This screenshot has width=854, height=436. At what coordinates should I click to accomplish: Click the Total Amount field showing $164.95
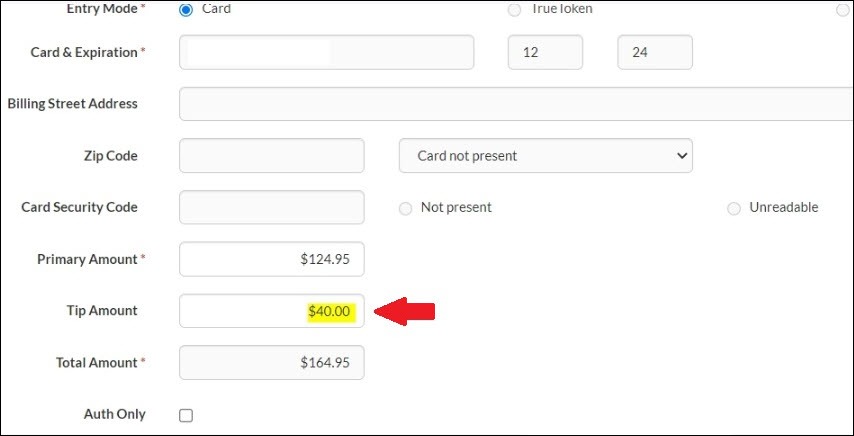click(271, 363)
